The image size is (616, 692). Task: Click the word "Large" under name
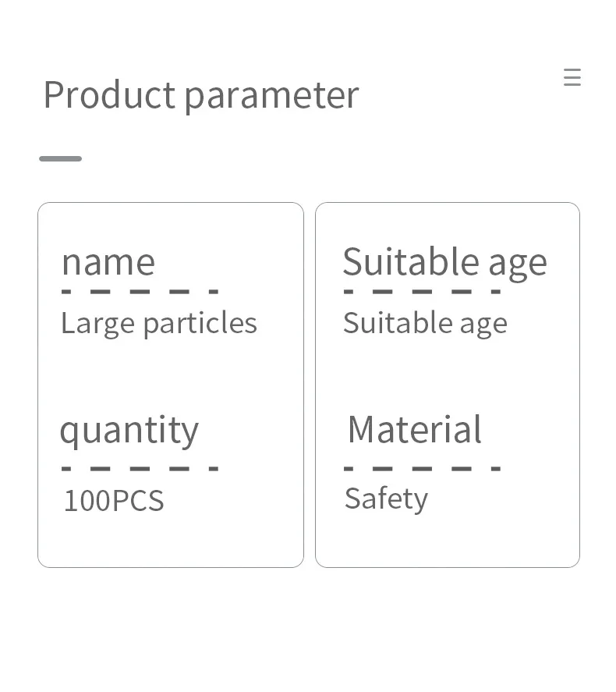[x=97, y=323]
